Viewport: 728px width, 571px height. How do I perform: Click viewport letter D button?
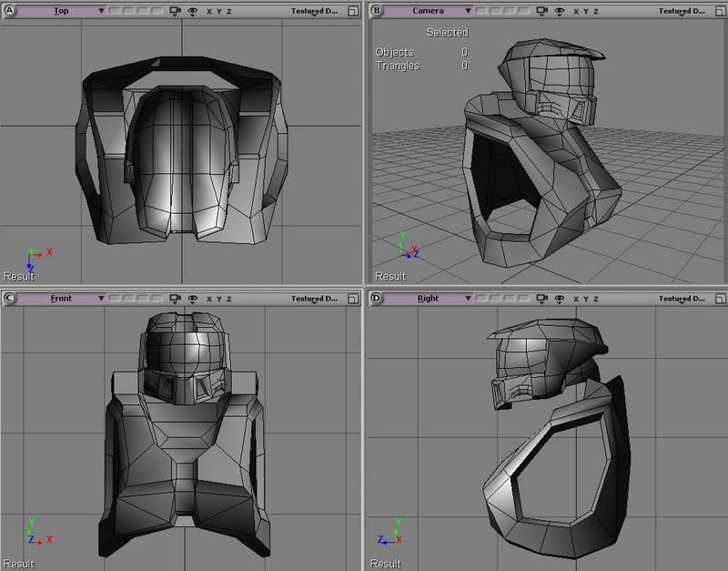point(377,298)
